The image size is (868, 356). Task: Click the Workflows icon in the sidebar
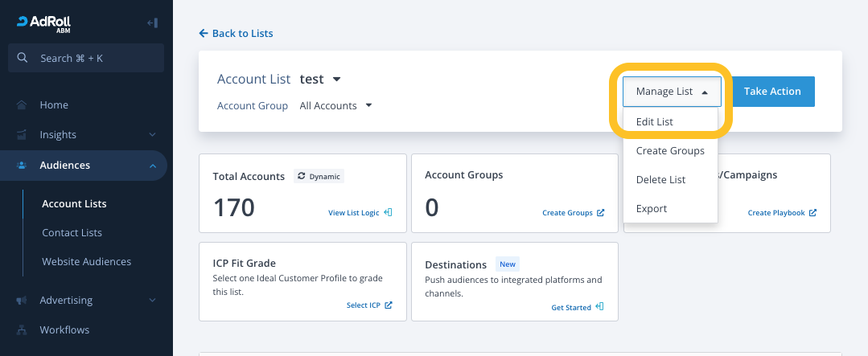pos(22,330)
